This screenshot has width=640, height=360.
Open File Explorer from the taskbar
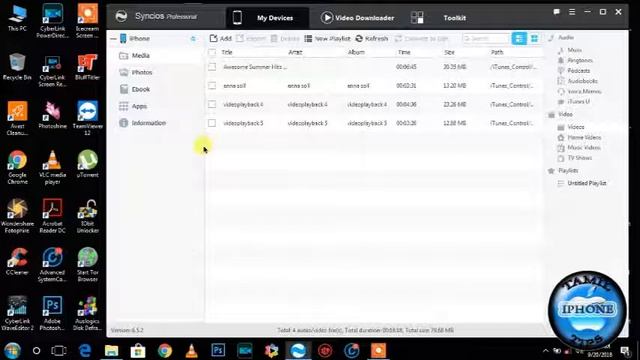click(111, 351)
